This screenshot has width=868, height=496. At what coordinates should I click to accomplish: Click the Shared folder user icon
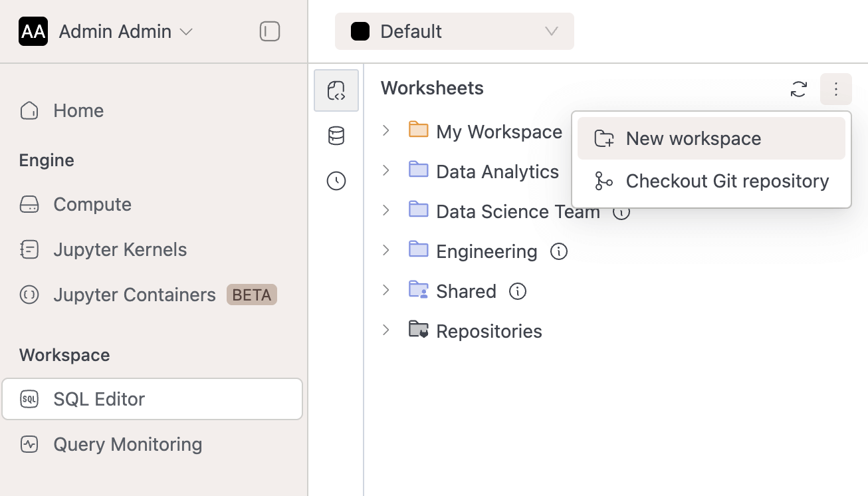pos(419,289)
